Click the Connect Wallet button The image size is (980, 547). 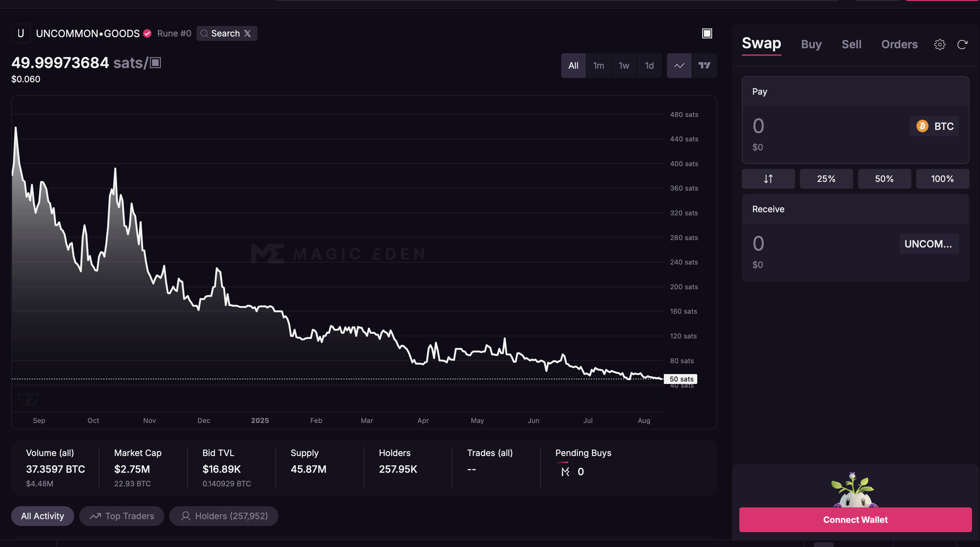[x=855, y=519]
